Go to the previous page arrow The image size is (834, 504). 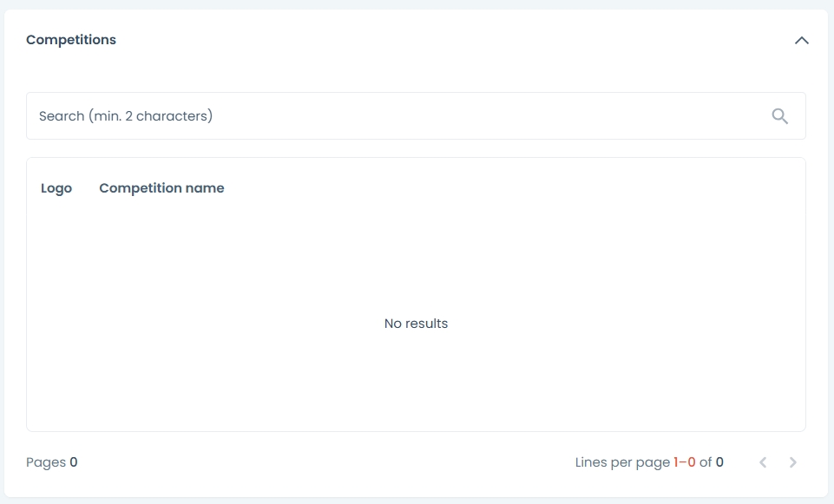pyautogui.click(x=763, y=462)
